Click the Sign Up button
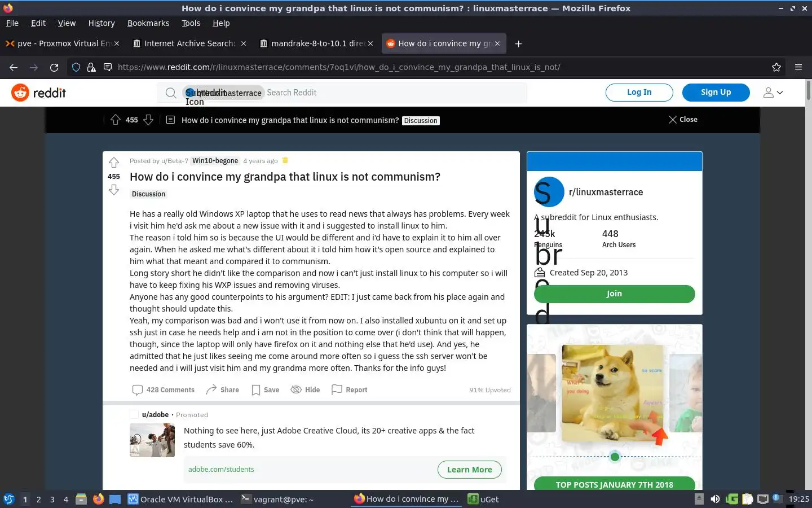Screen dimensions: 812x508 (716, 93)
